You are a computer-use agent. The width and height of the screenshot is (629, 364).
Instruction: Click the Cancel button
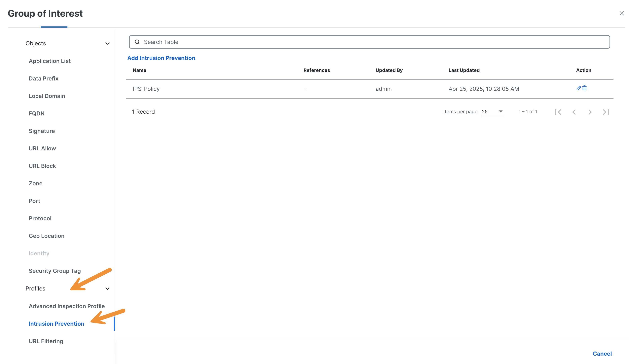point(602,353)
